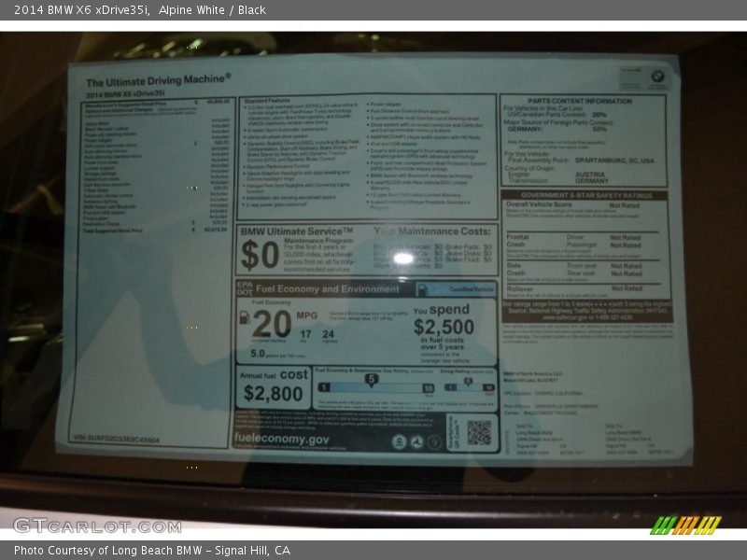
Task: Click the smog rating scale marker
Action: click(x=468, y=382)
